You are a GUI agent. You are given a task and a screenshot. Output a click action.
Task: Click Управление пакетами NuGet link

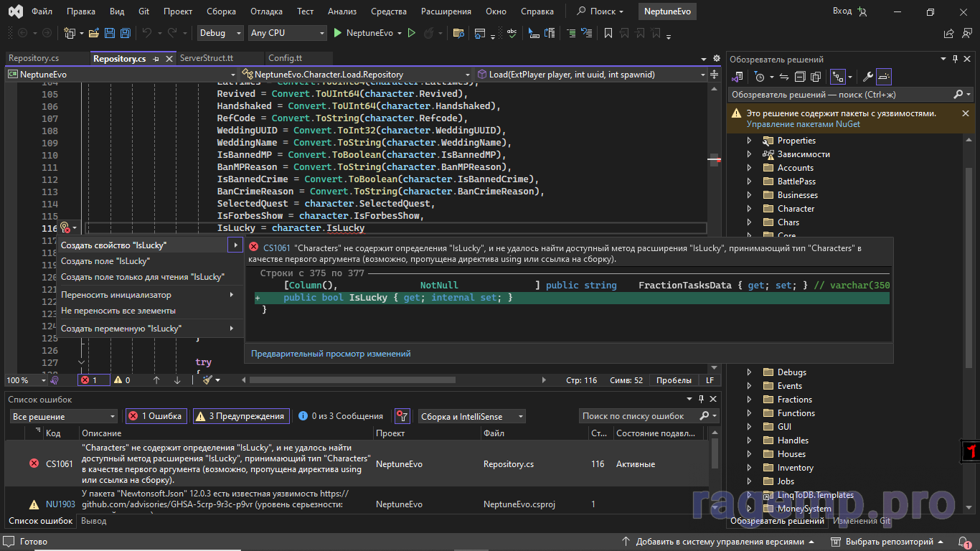click(803, 124)
